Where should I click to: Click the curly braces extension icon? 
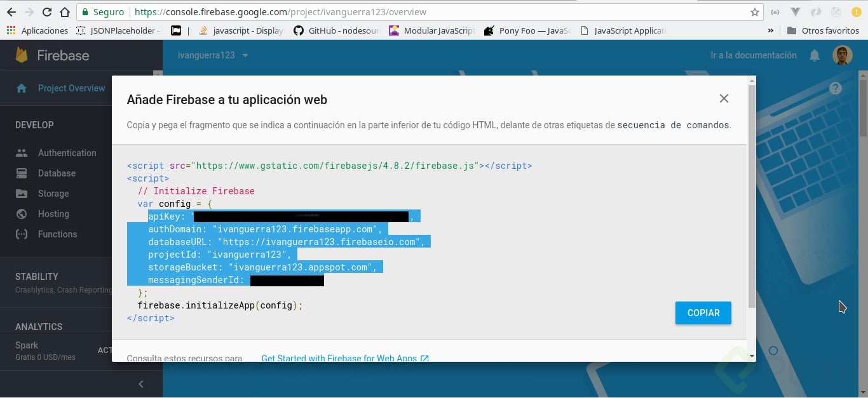775,12
